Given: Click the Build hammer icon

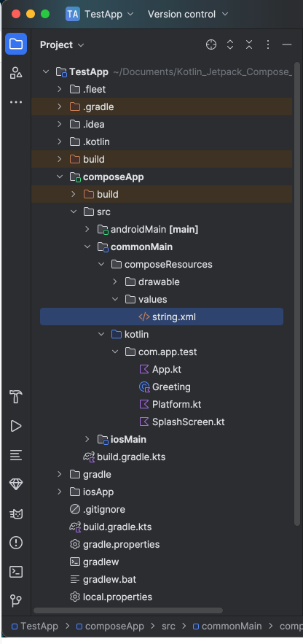Looking at the screenshot, I should (16, 397).
